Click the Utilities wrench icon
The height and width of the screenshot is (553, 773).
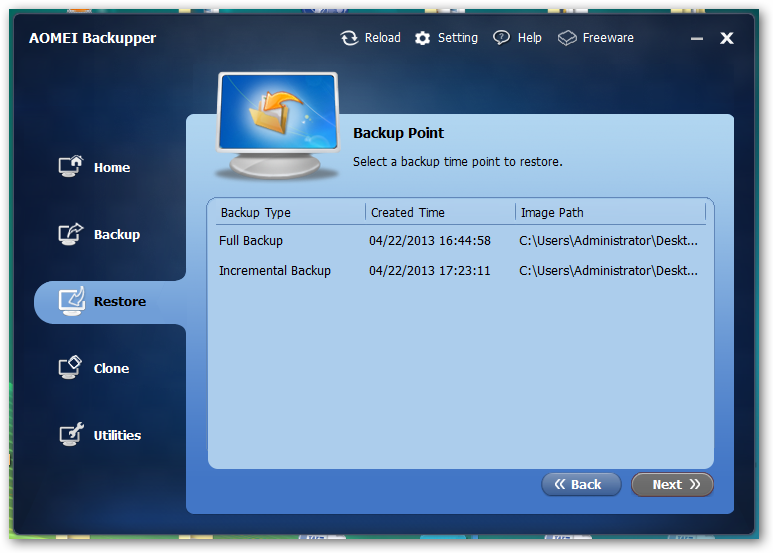71,434
